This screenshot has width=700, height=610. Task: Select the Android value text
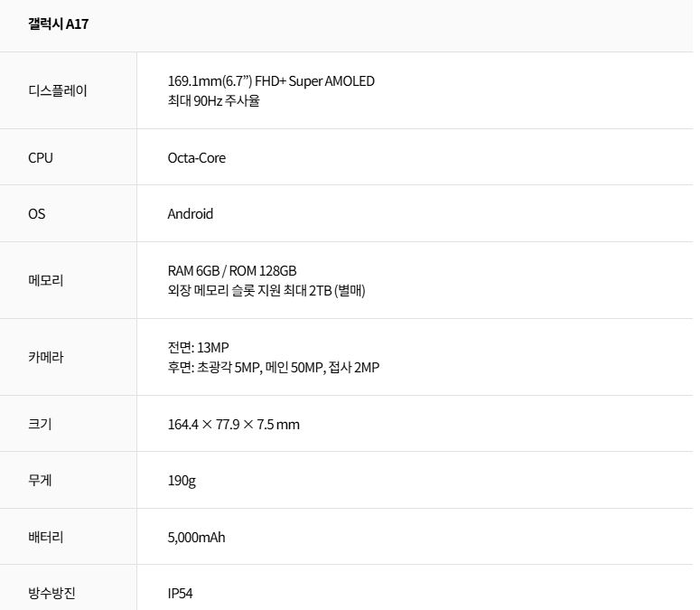pyautogui.click(x=191, y=214)
